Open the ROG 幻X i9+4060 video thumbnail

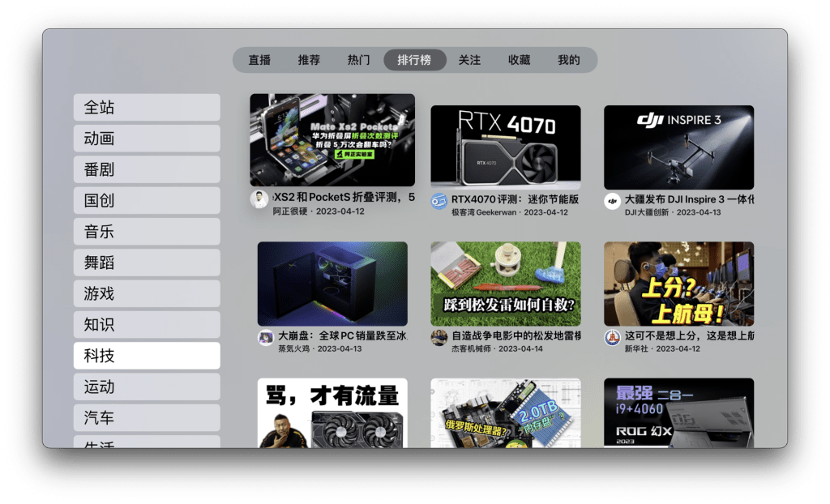tap(678, 413)
